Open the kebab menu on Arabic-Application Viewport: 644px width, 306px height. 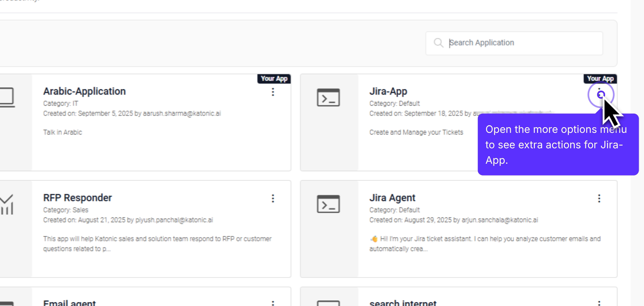(273, 92)
